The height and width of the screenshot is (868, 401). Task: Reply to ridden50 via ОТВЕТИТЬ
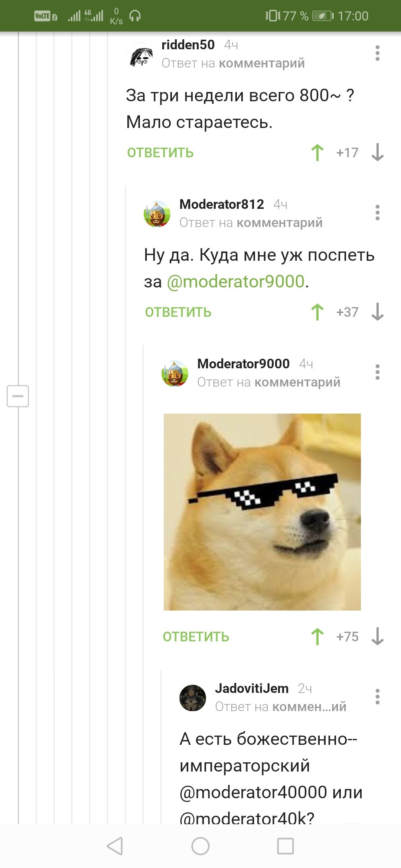(160, 153)
